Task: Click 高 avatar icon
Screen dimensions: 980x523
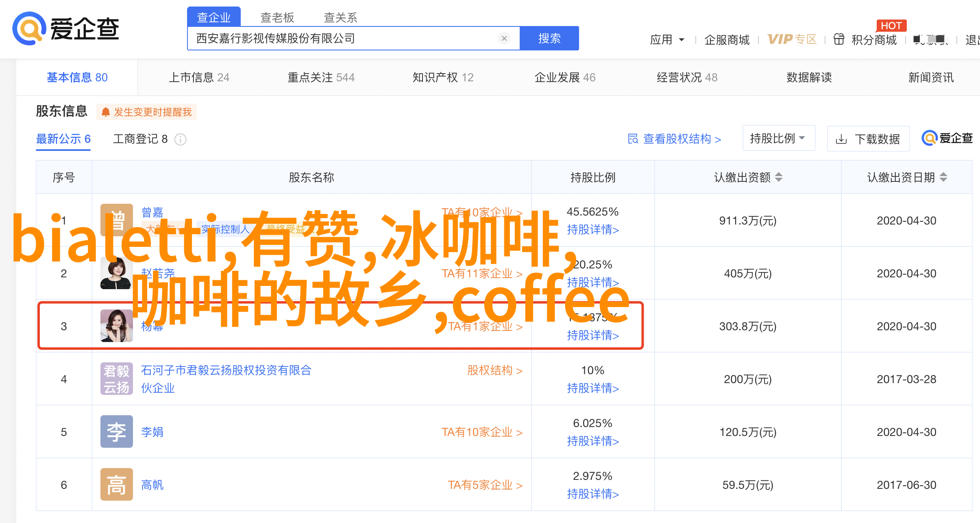Action: [x=117, y=484]
